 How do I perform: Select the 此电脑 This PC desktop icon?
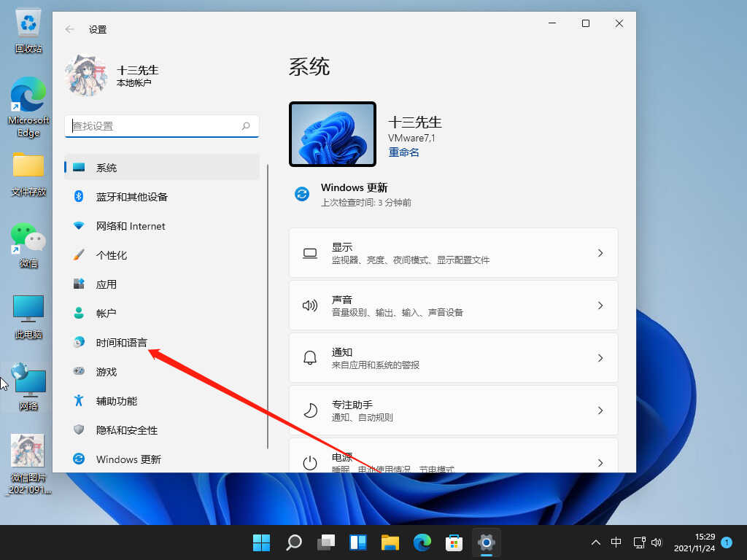coord(28,316)
